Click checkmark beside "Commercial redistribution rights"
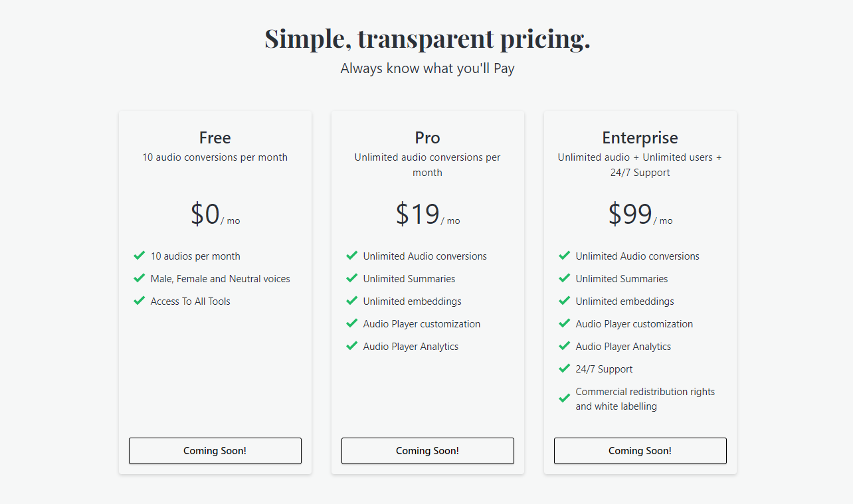The image size is (853, 504). point(564,398)
